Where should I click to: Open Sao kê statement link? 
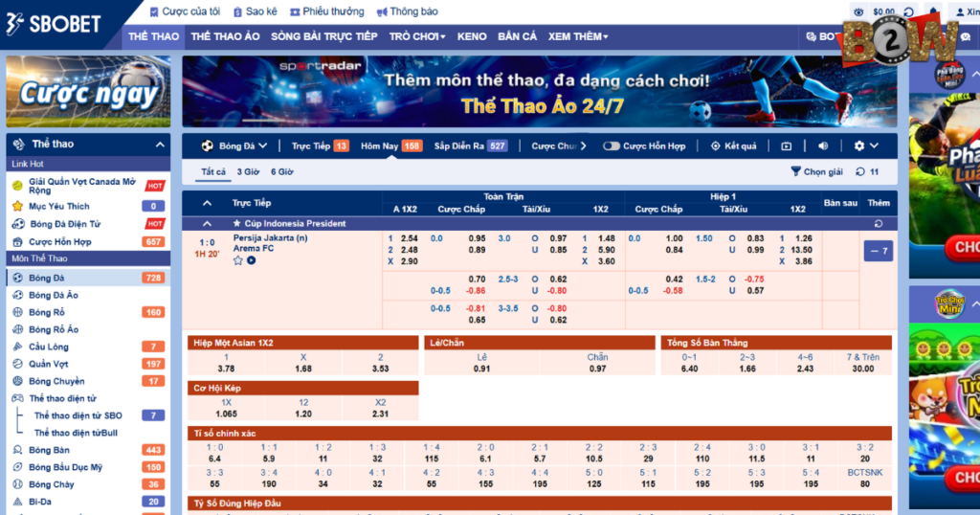[x=255, y=11]
